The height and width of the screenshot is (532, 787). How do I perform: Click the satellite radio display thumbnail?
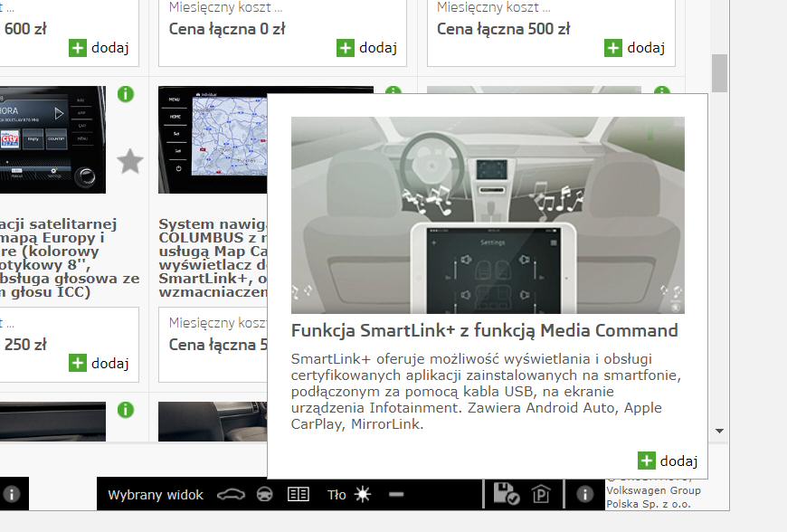click(x=52, y=139)
